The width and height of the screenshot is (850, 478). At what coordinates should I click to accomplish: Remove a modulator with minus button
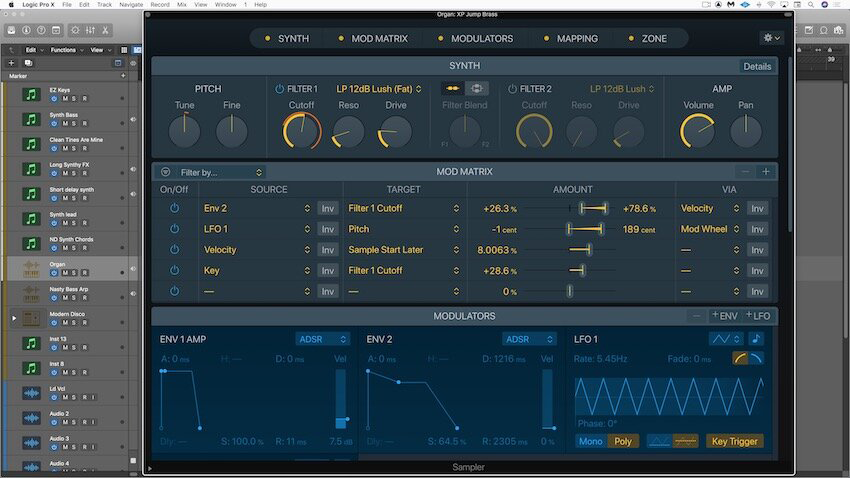click(697, 316)
